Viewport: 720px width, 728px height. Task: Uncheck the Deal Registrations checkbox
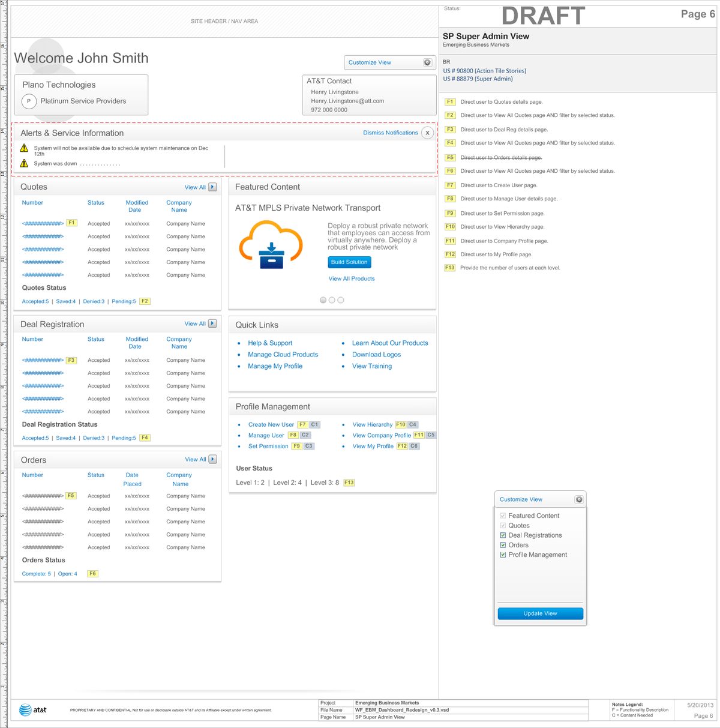click(x=503, y=535)
